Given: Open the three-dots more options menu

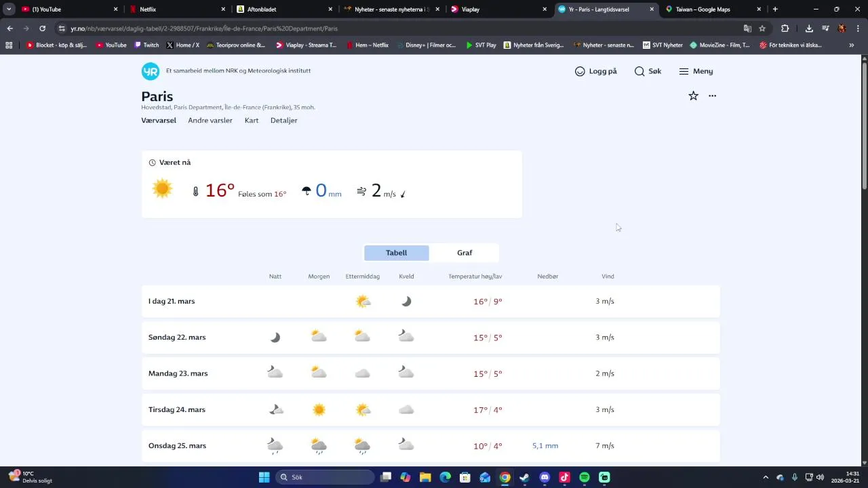Looking at the screenshot, I should [x=712, y=96].
